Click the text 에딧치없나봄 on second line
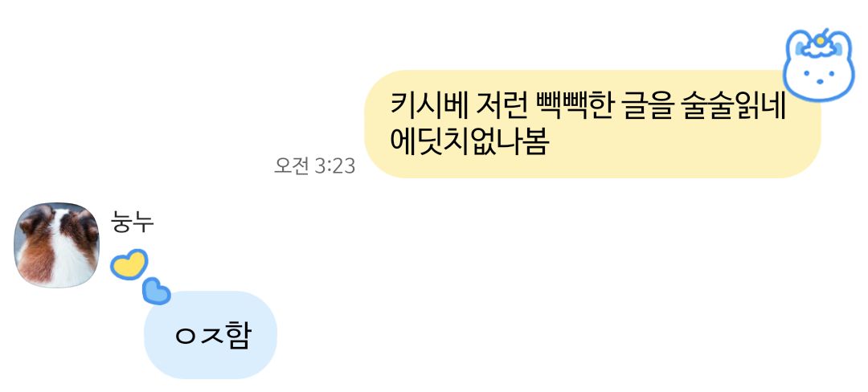The width and height of the screenshot is (868, 392). pyautogui.click(x=469, y=141)
